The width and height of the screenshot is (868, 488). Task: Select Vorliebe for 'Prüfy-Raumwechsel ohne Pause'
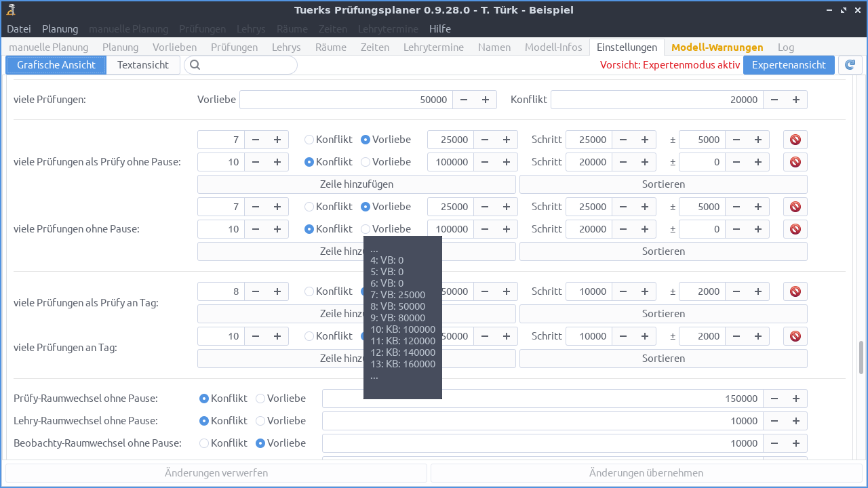[260, 399]
